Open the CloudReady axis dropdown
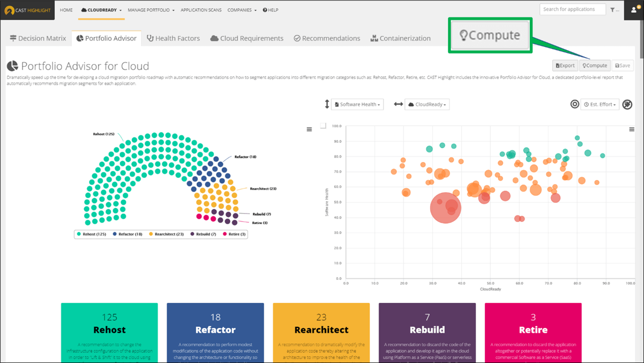The height and width of the screenshot is (363, 644). coord(426,104)
